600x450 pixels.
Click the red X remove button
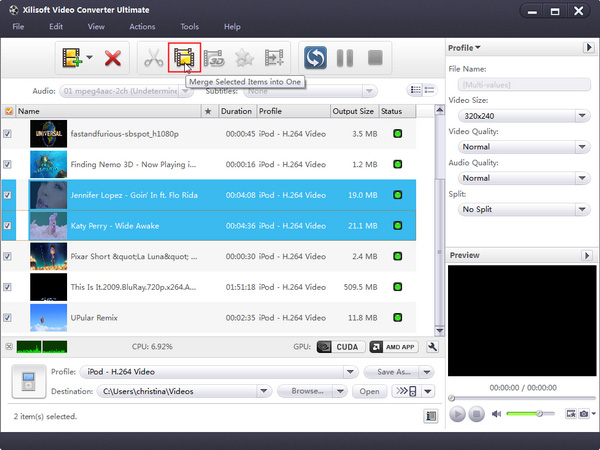coord(112,58)
